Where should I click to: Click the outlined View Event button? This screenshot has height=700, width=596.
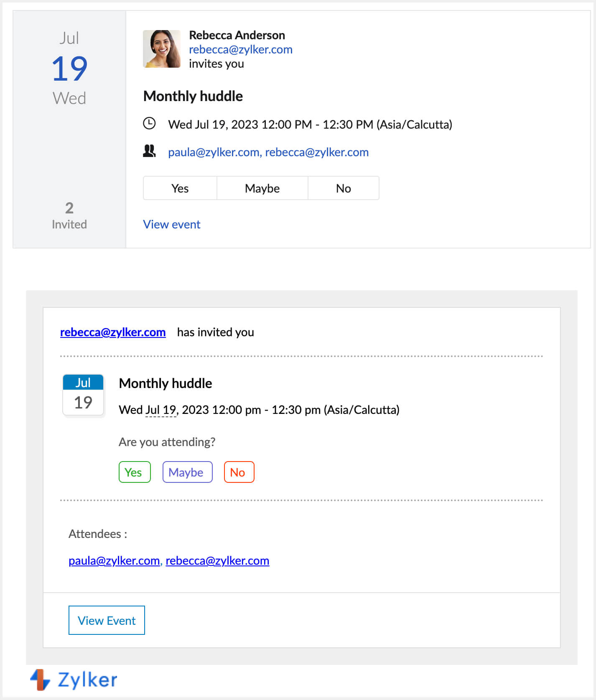(x=107, y=620)
